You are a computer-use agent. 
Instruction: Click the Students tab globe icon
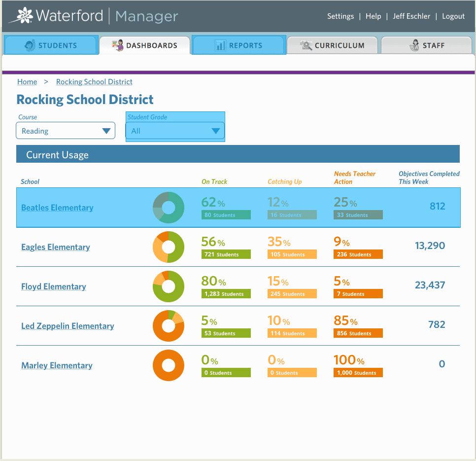(30, 45)
